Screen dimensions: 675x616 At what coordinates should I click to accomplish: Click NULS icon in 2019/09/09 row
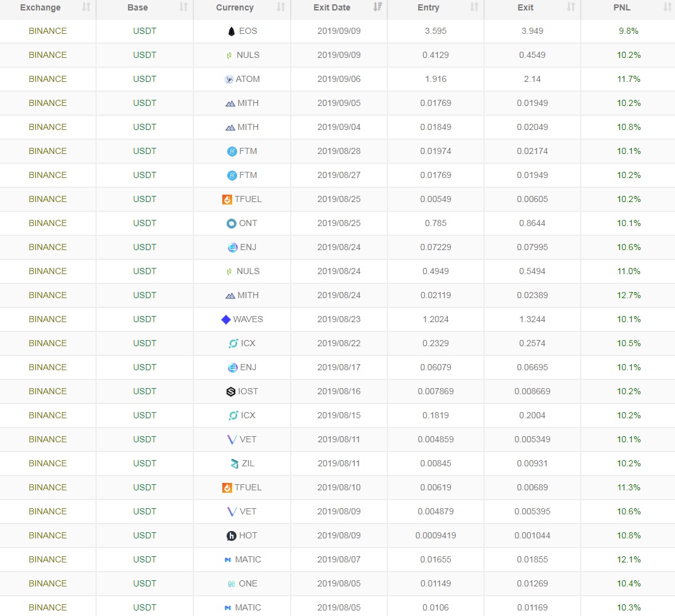229,55
